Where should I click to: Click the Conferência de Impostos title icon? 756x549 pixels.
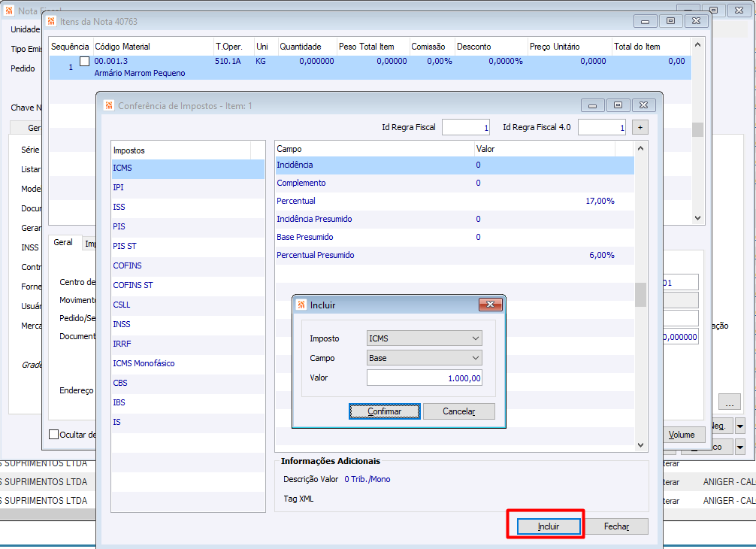click(109, 105)
